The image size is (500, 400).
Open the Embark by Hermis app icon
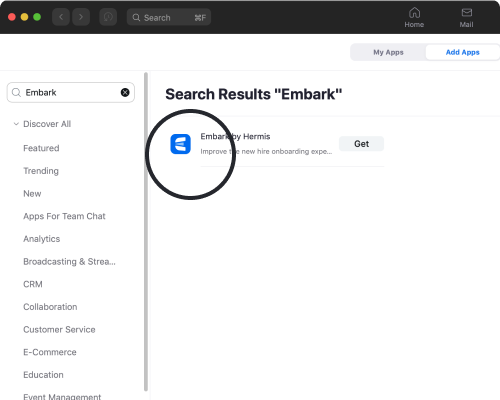(x=180, y=144)
